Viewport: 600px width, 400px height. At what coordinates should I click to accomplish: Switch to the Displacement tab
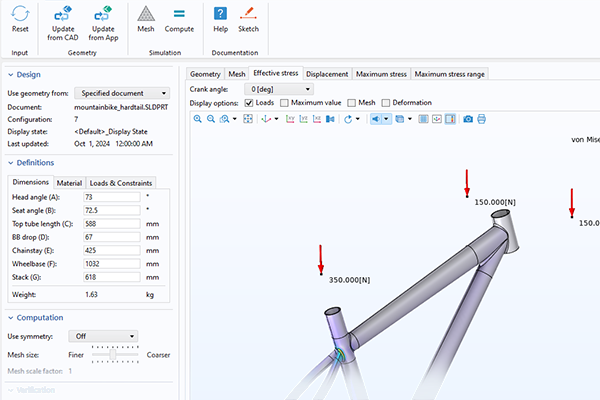point(328,73)
